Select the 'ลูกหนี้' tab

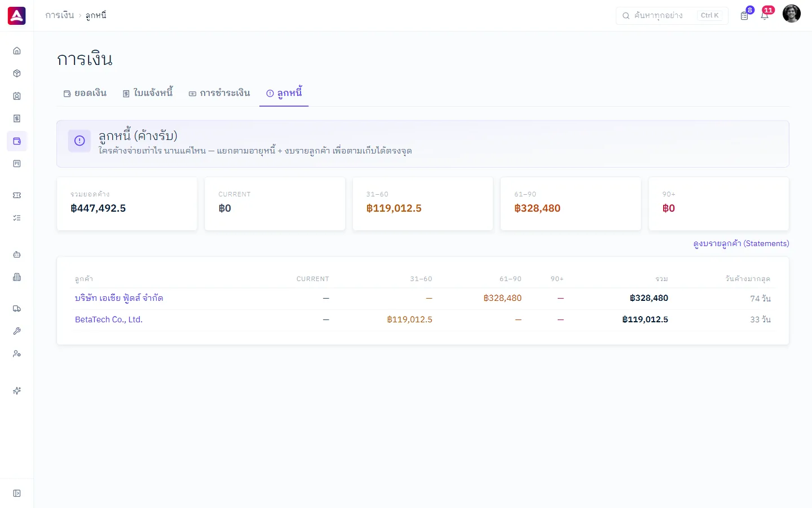tap(284, 93)
